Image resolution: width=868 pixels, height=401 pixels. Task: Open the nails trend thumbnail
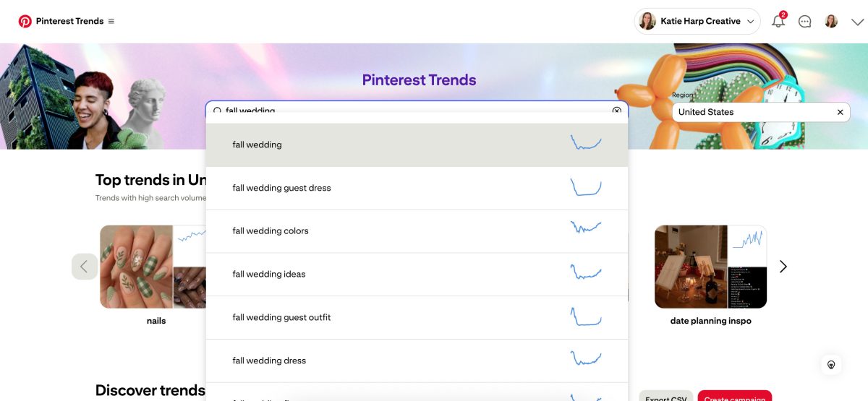(x=136, y=267)
